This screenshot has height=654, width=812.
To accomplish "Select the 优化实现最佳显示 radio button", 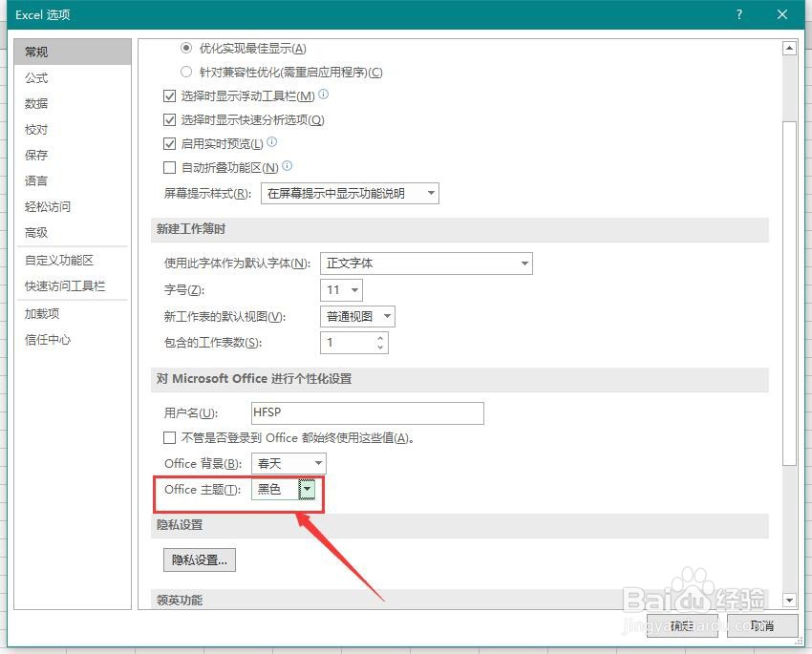I will (186, 48).
